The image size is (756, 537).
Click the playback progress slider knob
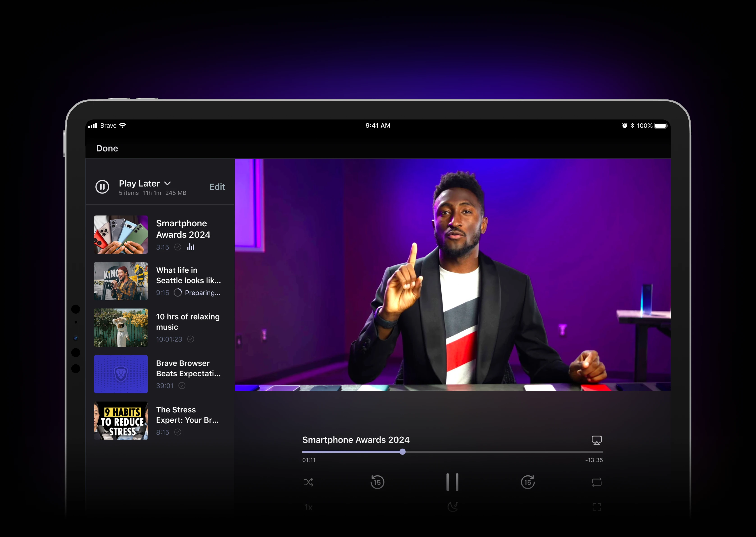click(x=402, y=452)
